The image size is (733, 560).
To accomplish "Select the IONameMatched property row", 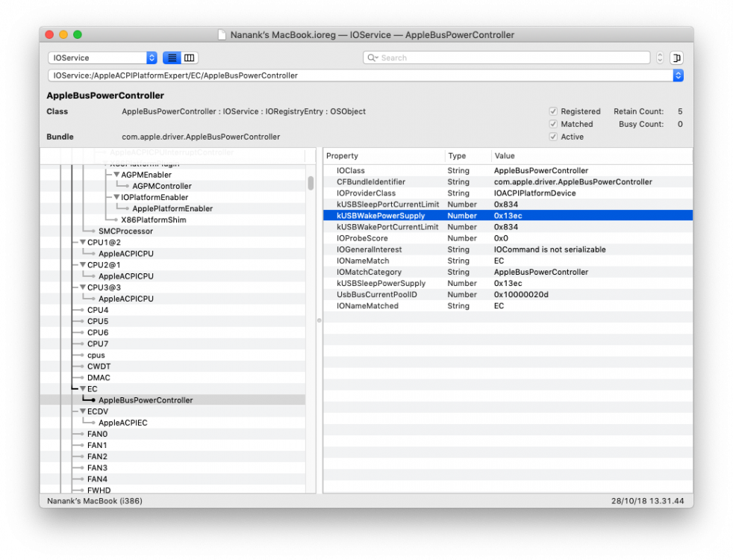I will point(508,305).
